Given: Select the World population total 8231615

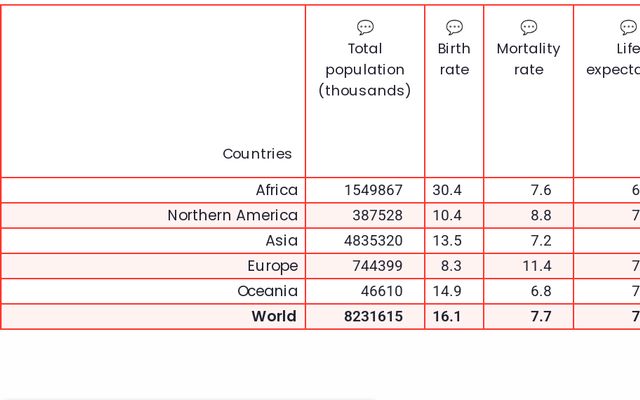Looking at the screenshot, I should 373,316.
